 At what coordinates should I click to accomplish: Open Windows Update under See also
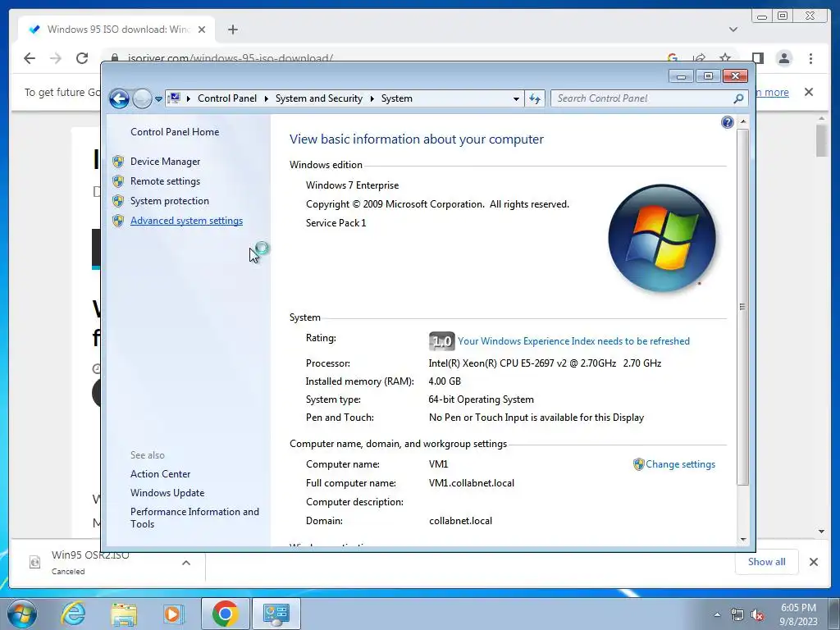click(167, 493)
